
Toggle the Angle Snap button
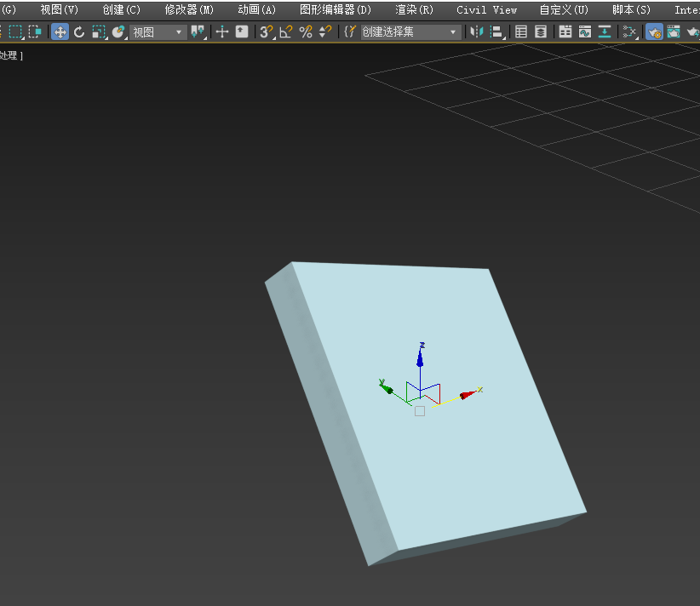click(x=286, y=31)
